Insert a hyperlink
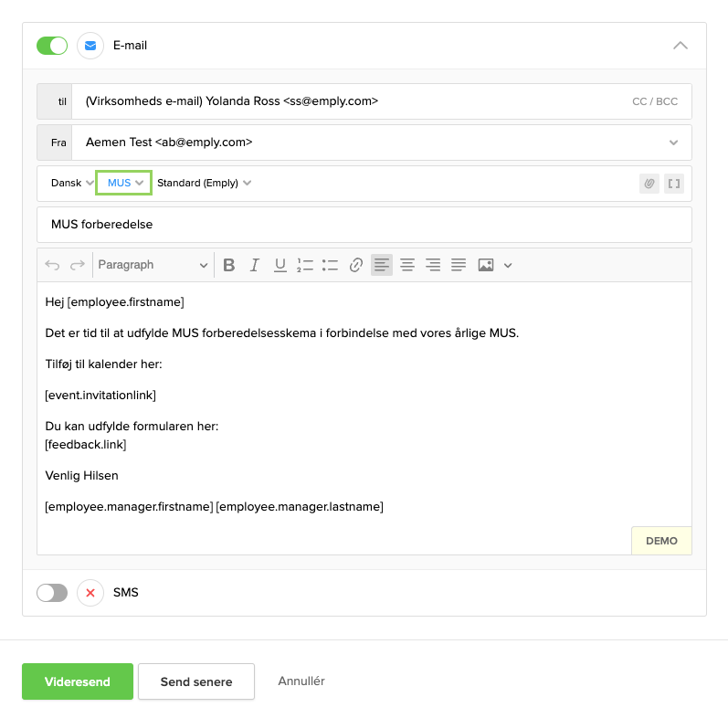The height and width of the screenshot is (718, 728). tap(355, 265)
